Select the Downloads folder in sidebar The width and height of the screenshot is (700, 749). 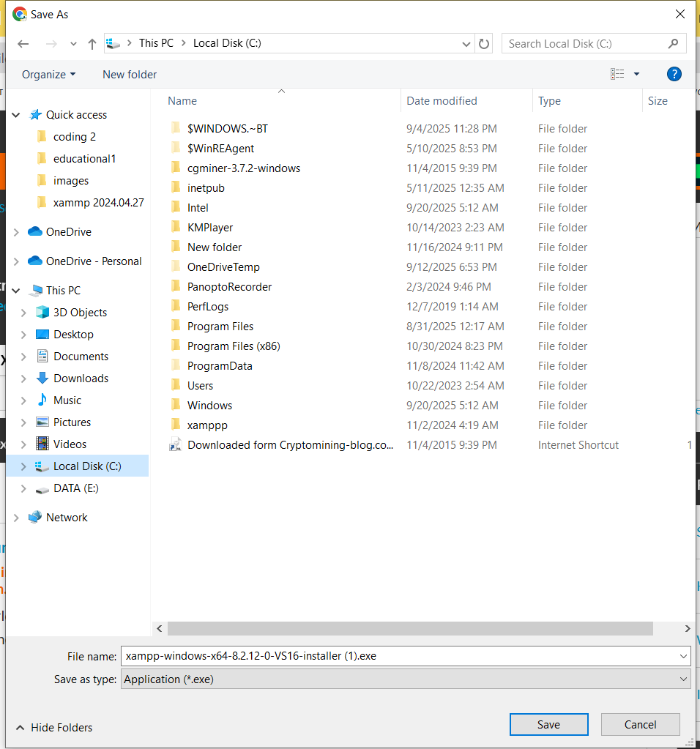point(81,379)
